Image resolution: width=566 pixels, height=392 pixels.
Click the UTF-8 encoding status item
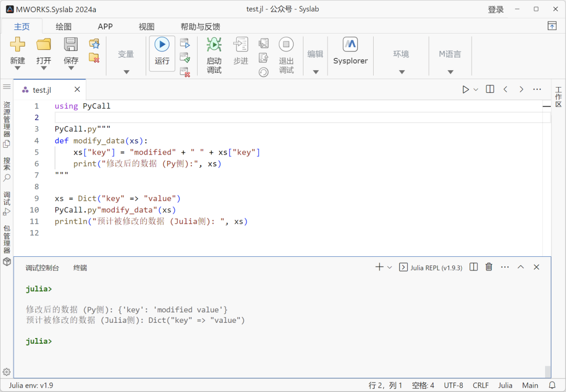[x=453, y=385]
